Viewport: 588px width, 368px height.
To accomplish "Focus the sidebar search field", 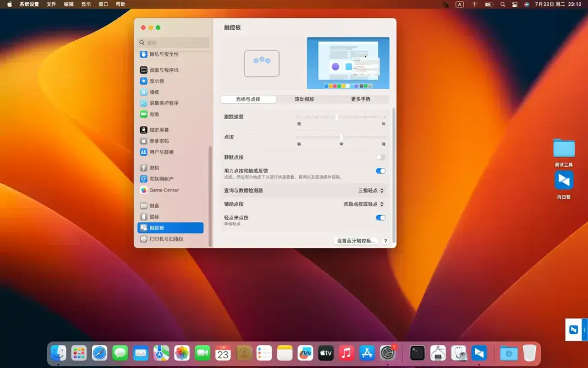I will tap(173, 43).
